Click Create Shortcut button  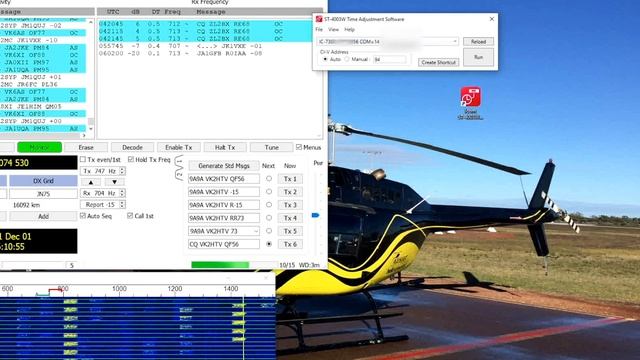pyautogui.click(x=438, y=62)
